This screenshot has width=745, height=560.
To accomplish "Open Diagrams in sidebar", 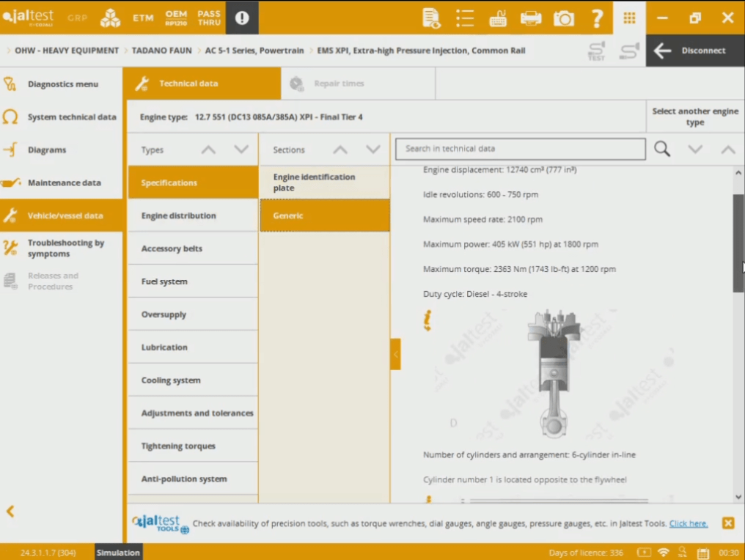I will (x=62, y=150).
